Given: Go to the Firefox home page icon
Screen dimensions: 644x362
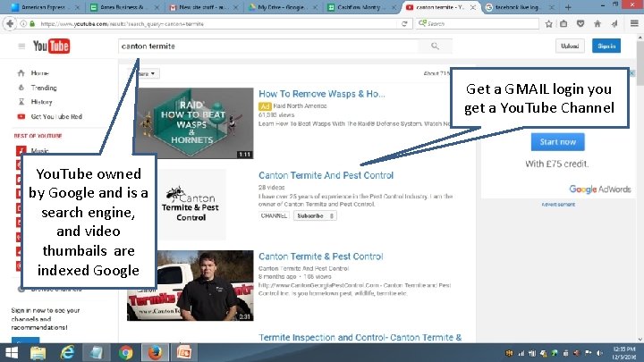Looking at the screenshot, I should pyautogui.click(x=597, y=24).
